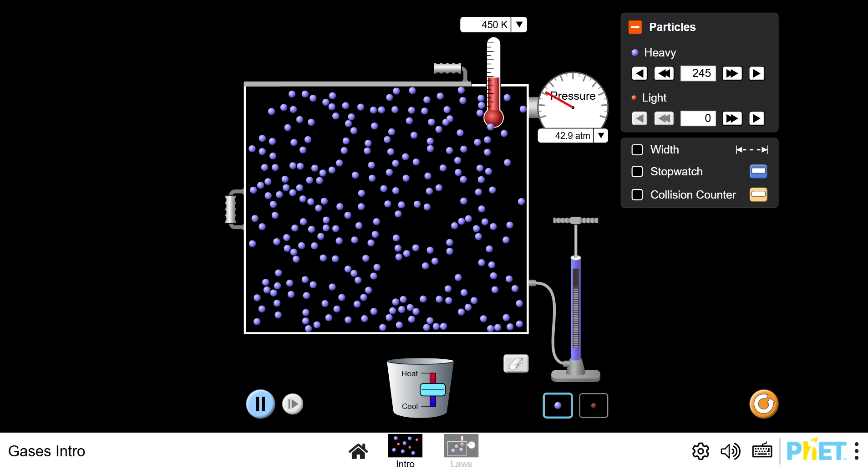Click the Particles panel title
Viewport: 868px width, 470px height.
coord(672,27)
